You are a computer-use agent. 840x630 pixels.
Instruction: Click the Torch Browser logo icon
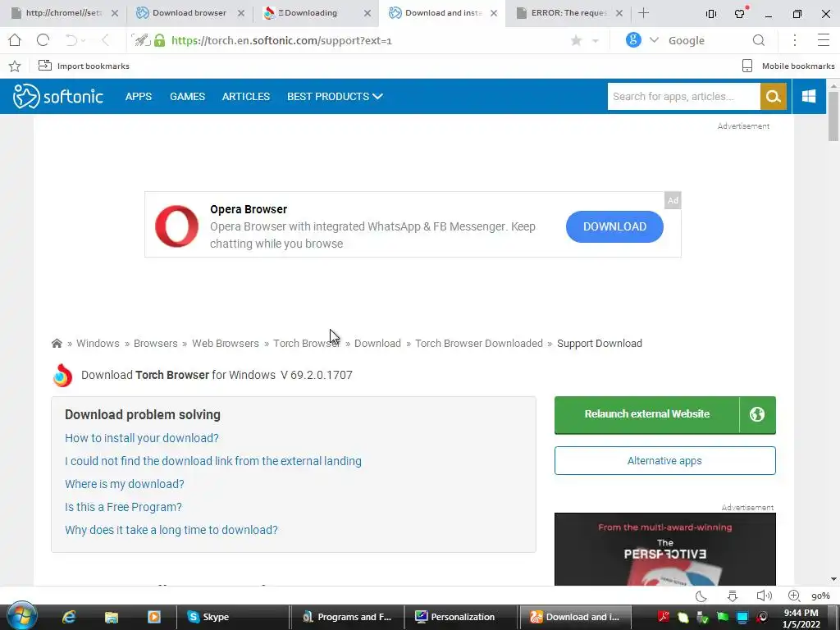pyautogui.click(x=62, y=375)
